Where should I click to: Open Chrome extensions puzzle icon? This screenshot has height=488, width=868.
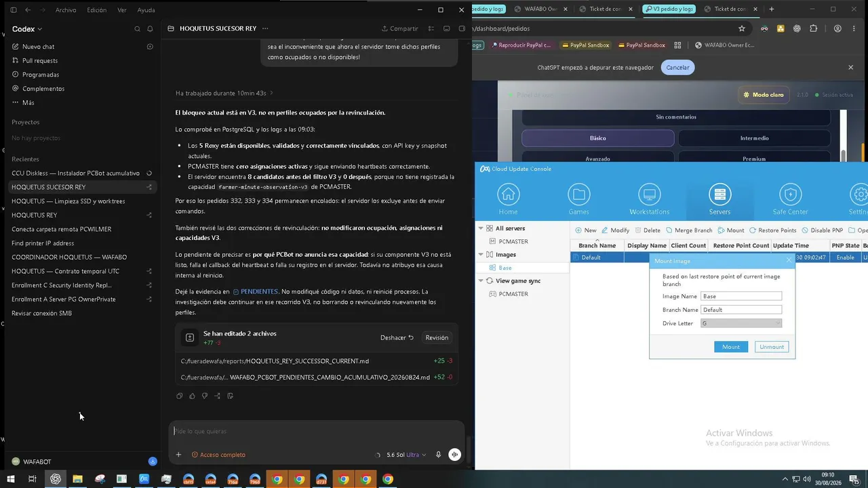[814, 28]
